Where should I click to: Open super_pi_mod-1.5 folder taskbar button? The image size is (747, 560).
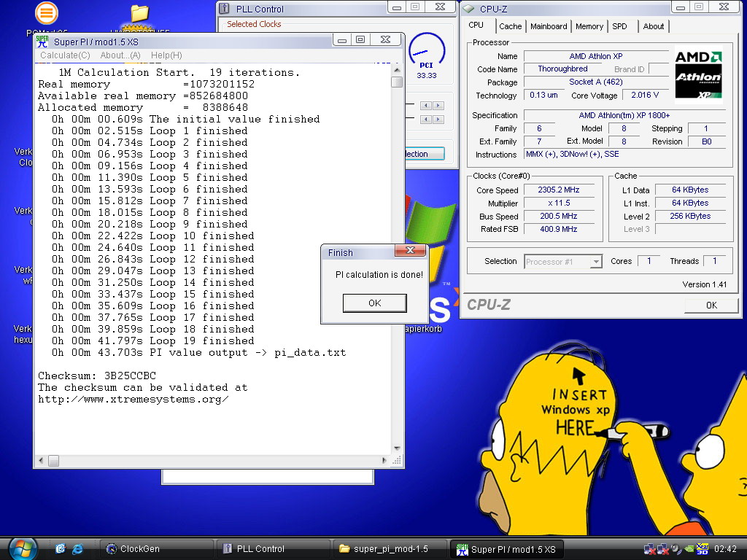tap(390, 548)
